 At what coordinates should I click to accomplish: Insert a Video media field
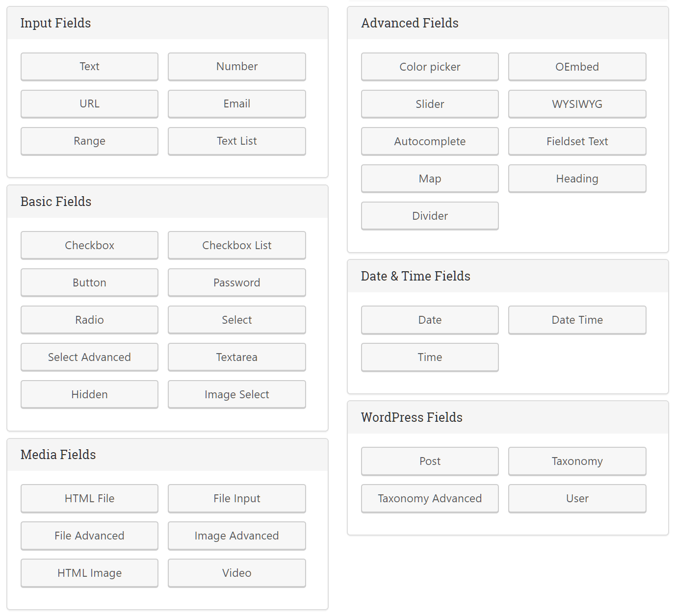point(236,573)
